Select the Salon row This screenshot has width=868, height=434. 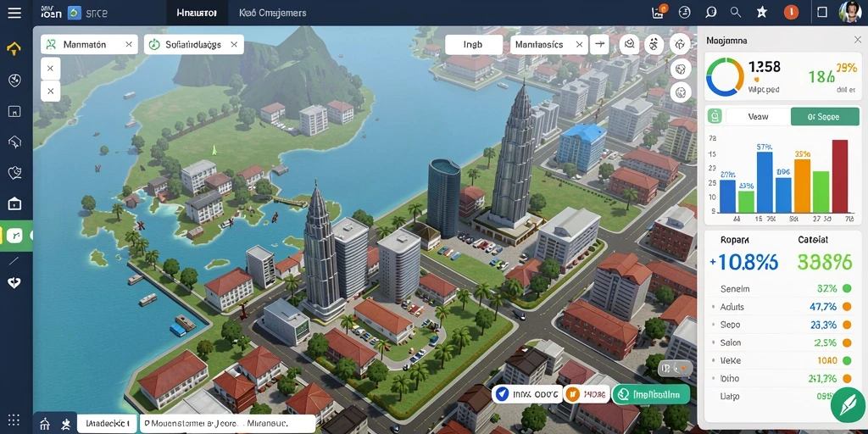coord(783,342)
